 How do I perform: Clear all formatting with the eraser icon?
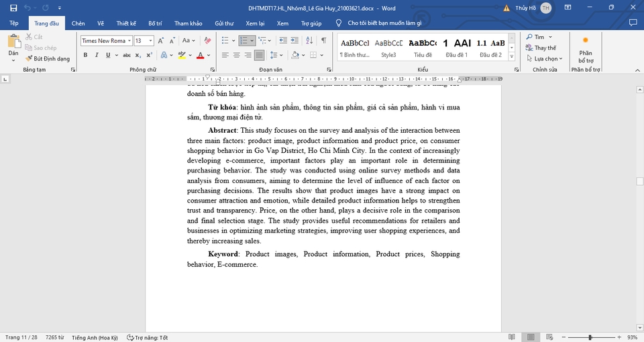pos(207,41)
